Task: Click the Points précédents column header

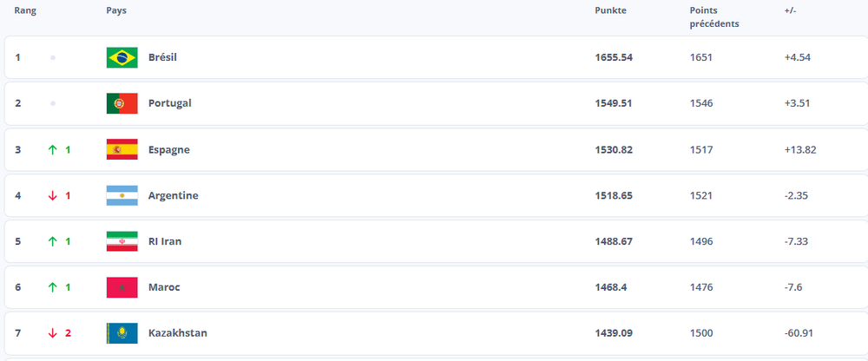Action: (714, 17)
